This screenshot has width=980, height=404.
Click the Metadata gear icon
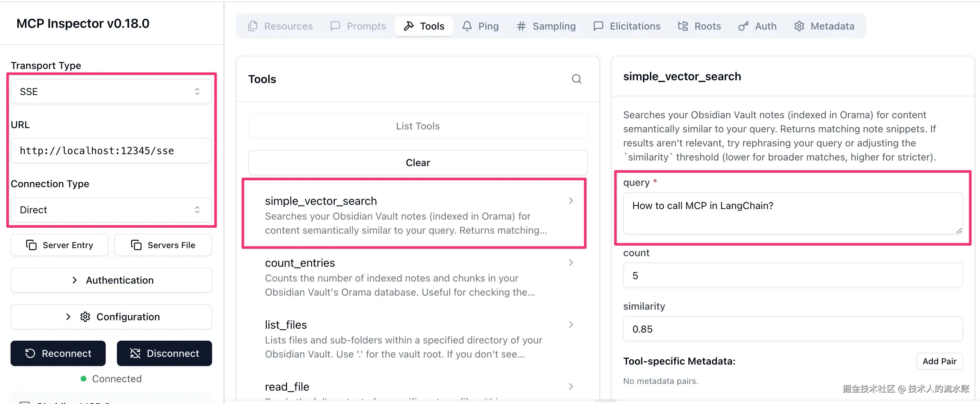(799, 26)
